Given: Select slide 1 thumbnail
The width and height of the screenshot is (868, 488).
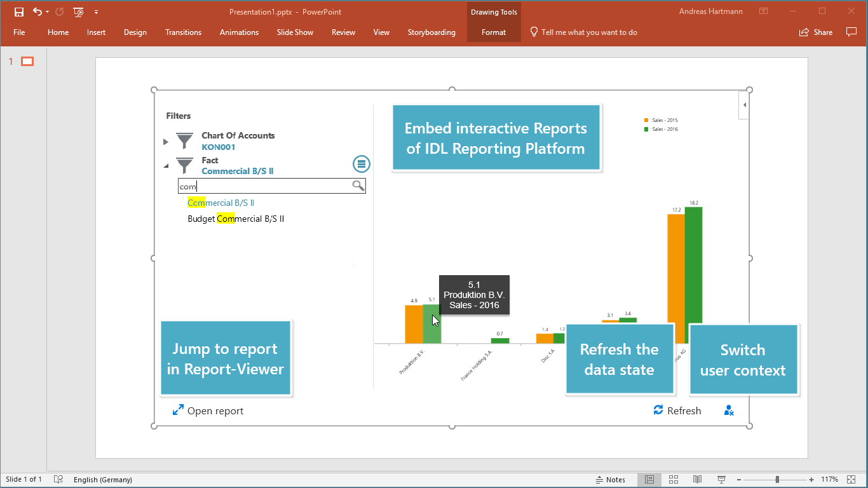Looking at the screenshot, I should point(27,62).
